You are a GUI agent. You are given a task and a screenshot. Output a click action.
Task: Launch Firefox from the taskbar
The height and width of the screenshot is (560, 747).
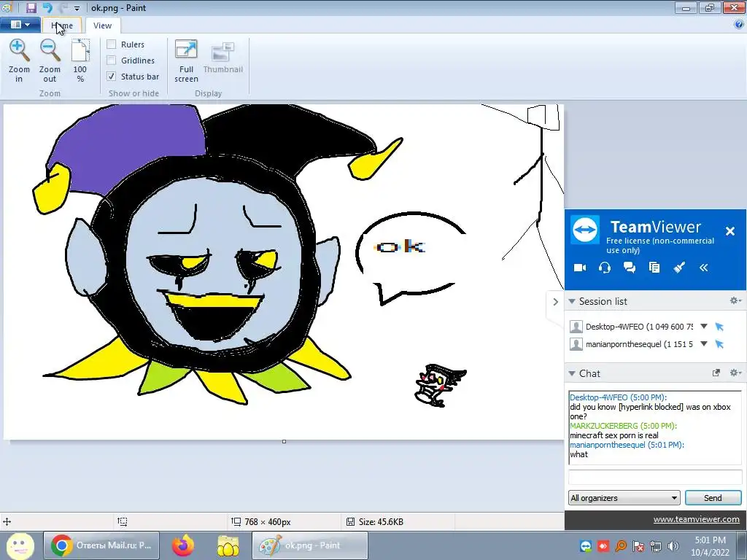(x=183, y=545)
